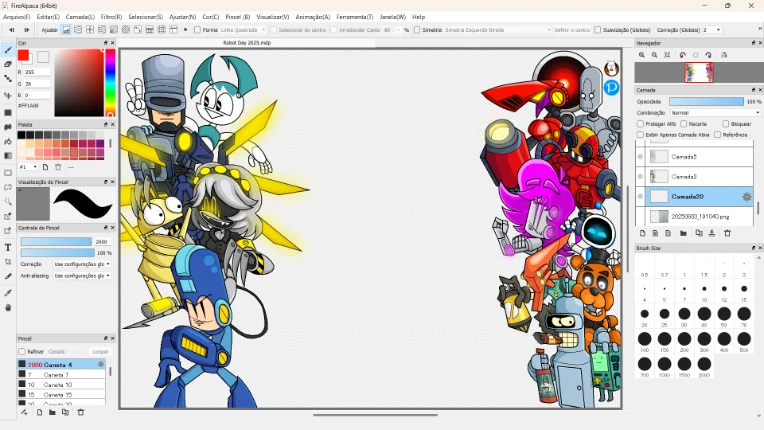The width and height of the screenshot is (764, 430).
Task: Select the Gradient tool
Action: point(8,156)
